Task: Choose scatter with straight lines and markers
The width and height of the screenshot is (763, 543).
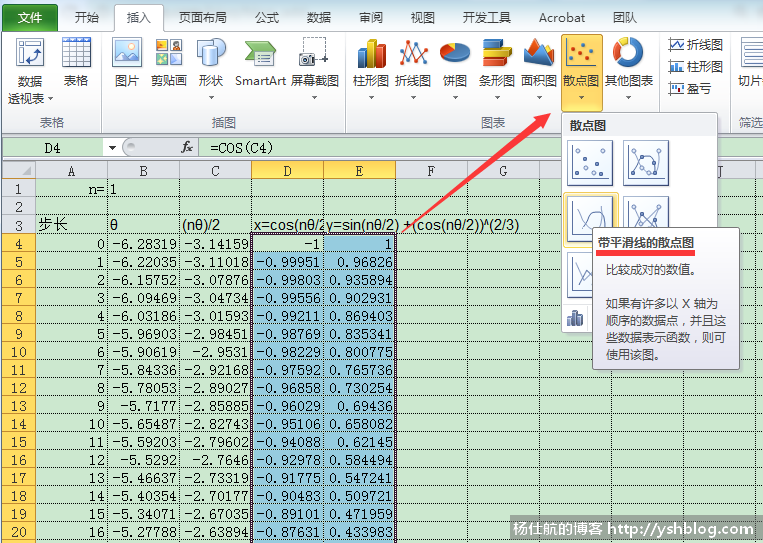Action: point(646,212)
